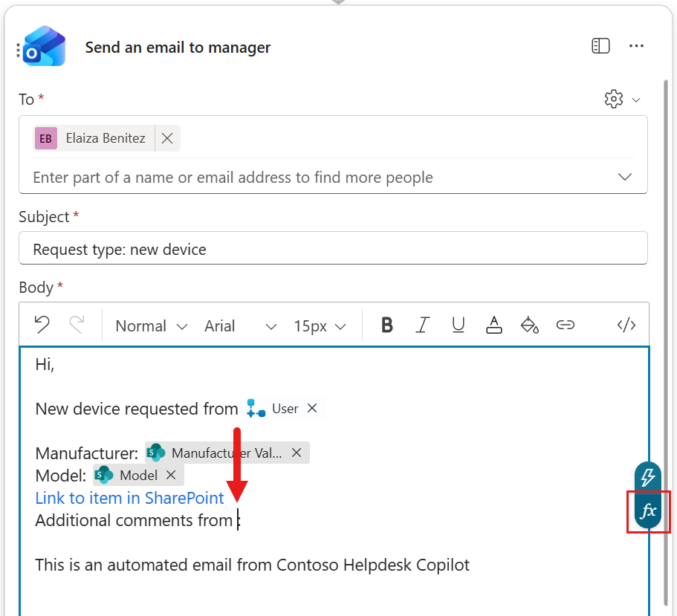Toggle underline text formatting

[x=459, y=325]
